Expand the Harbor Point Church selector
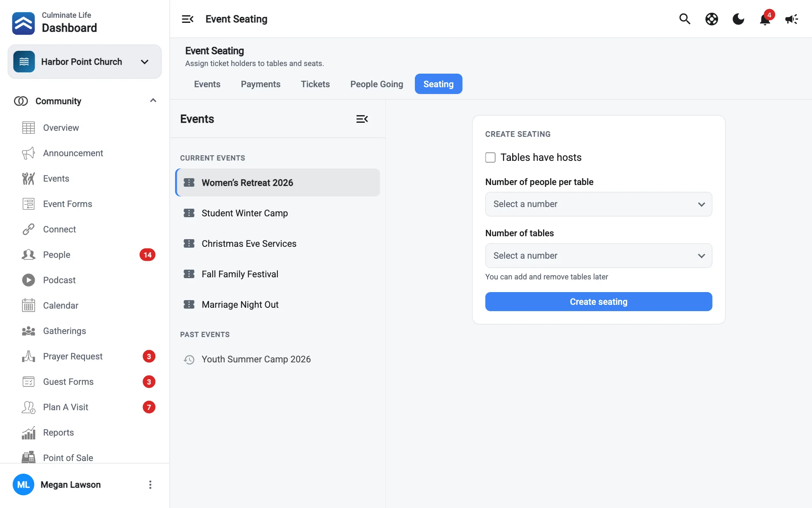Image resolution: width=812 pixels, height=508 pixels. (85, 62)
